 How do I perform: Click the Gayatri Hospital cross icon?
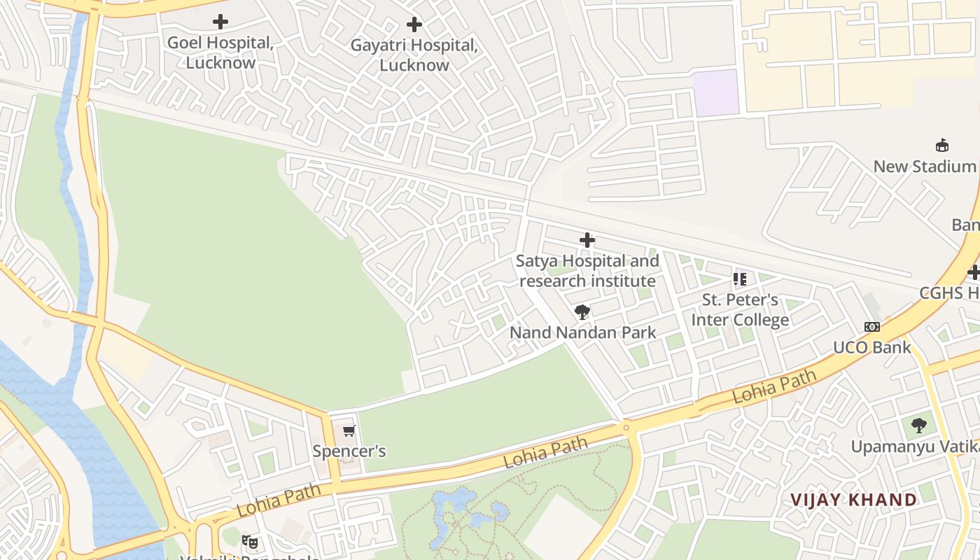pyautogui.click(x=414, y=24)
